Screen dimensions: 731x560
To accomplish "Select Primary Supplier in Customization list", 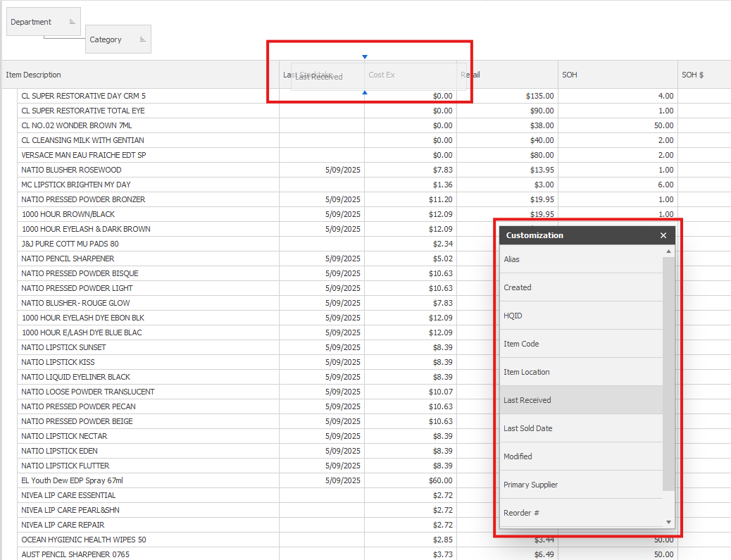I will [x=581, y=485].
